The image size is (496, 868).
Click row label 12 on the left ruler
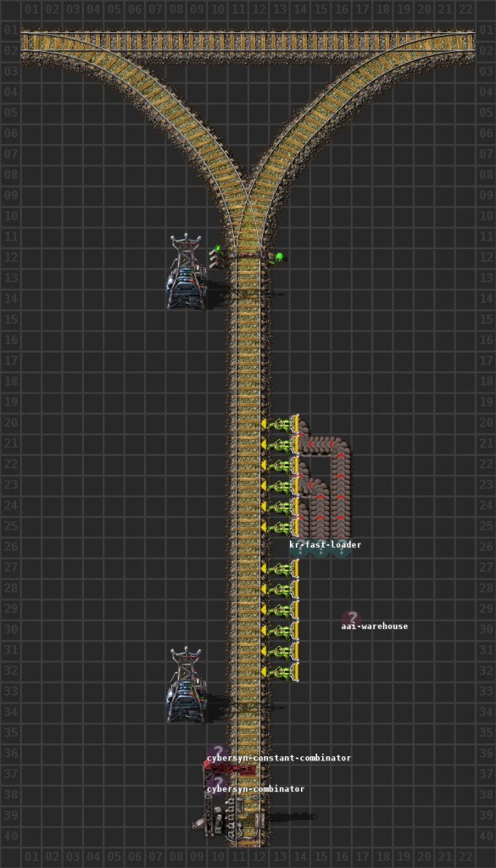click(x=9, y=258)
